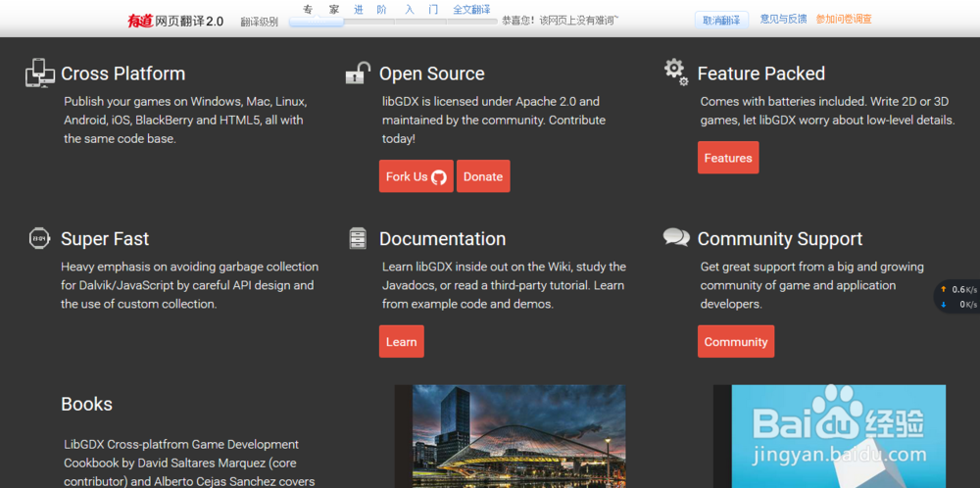This screenshot has width=980, height=488.
Task: Click the GitHub logo in Fork Us
Action: point(439,176)
